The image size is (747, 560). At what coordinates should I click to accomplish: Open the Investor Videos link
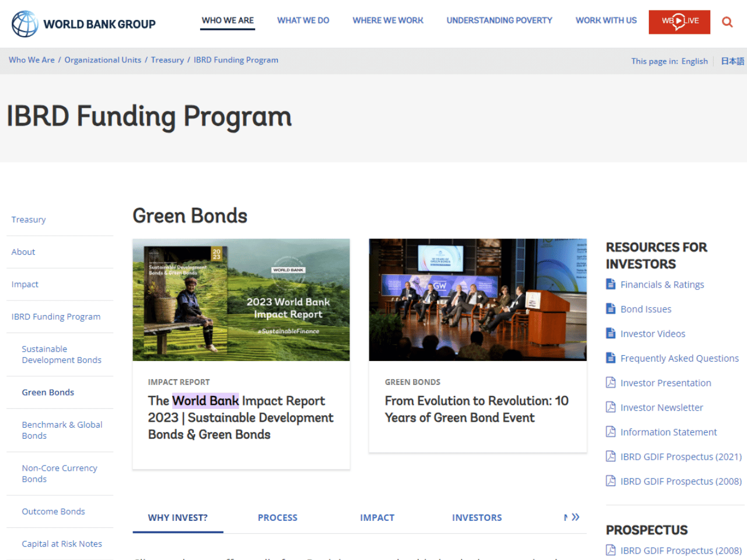[x=653, y=334]
